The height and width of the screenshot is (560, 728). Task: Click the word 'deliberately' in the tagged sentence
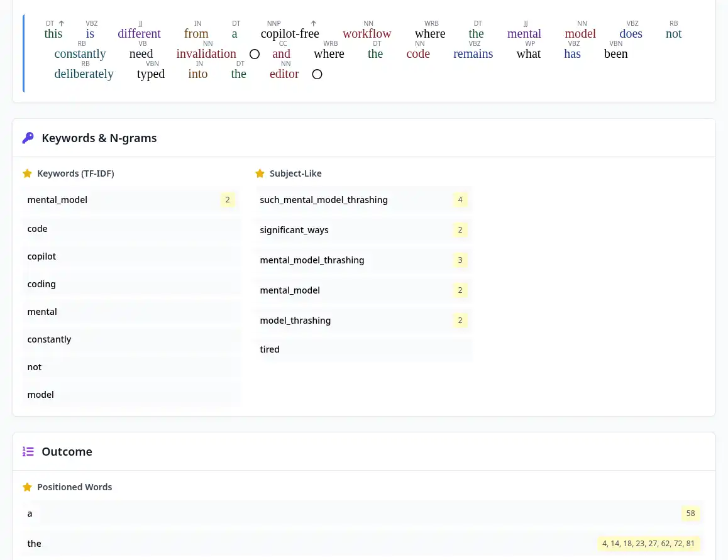84,74
